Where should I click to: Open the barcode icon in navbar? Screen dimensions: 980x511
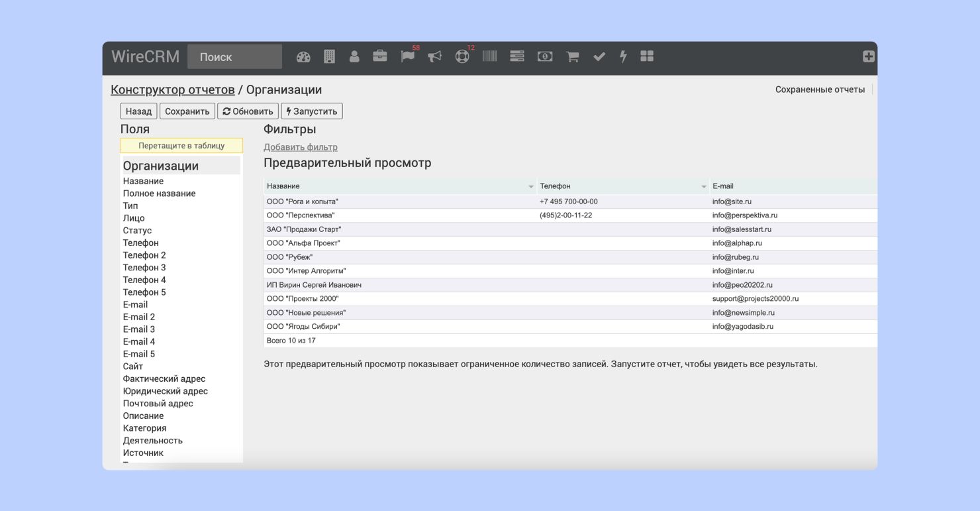point(489,57)
